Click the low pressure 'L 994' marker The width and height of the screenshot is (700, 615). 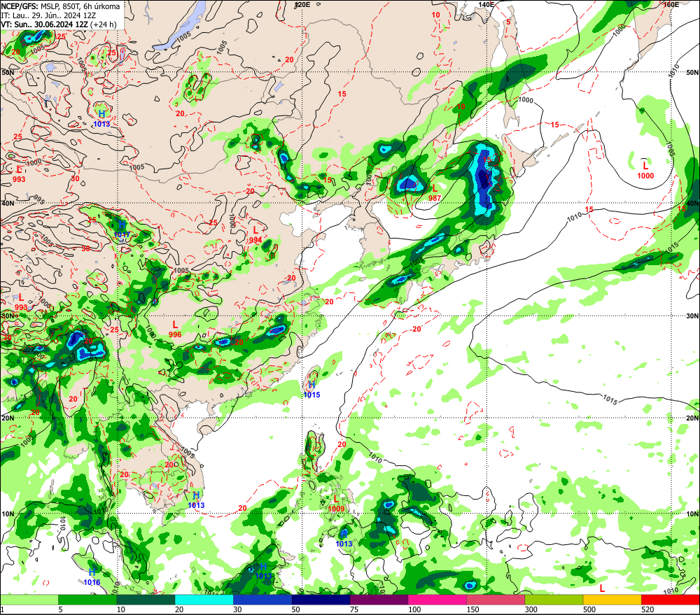[x=255, y=235]
